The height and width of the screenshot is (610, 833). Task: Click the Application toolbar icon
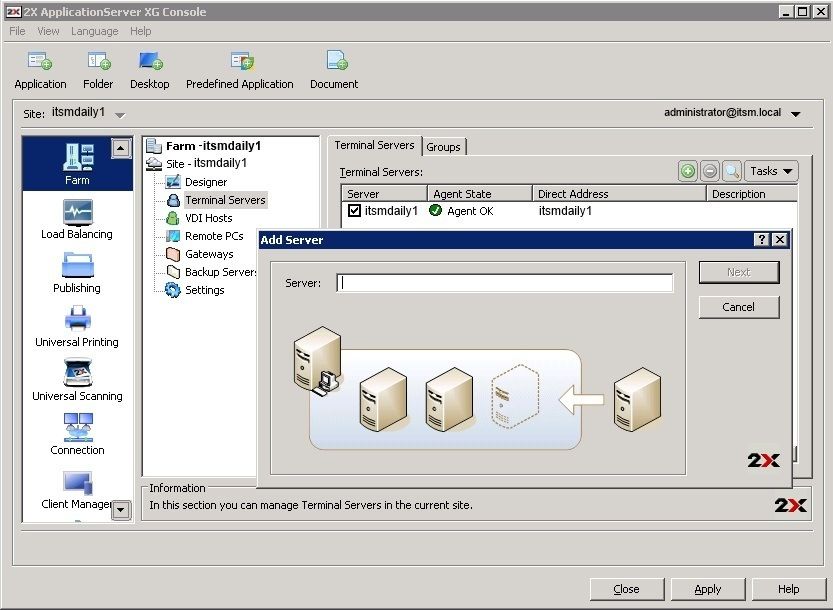[x=40, y=62]
